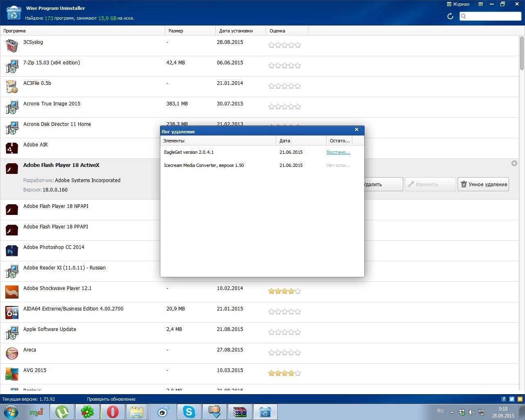Select Acronis Disk Director 11 Home icon
The height and width of the screenshot is (420, 525).
point(12,128)
